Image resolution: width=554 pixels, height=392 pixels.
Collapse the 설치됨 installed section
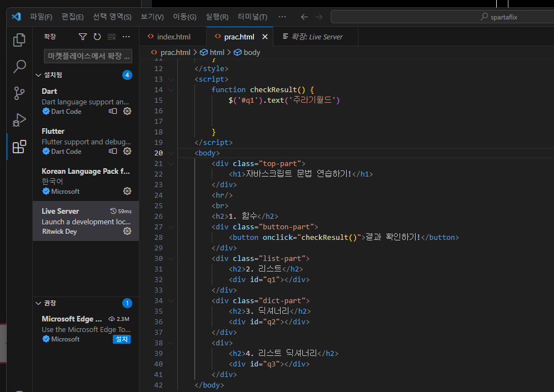(x=38, y=75)
